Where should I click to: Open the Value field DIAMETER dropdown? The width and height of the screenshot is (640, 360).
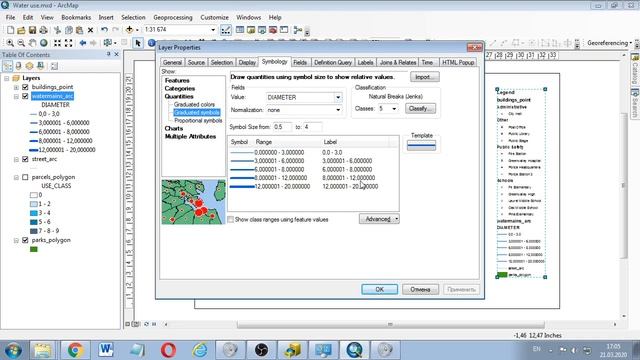(338, 98)
